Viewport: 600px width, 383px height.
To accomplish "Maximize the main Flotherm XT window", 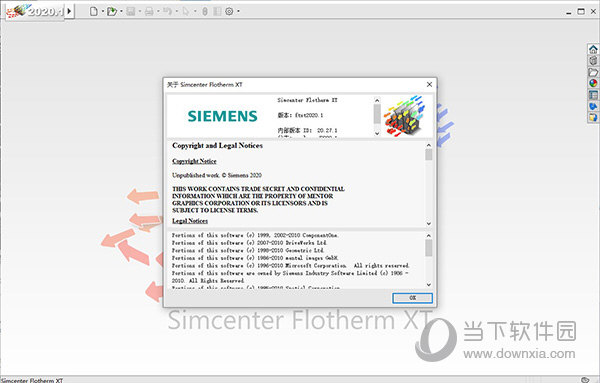I will [581, 11].
